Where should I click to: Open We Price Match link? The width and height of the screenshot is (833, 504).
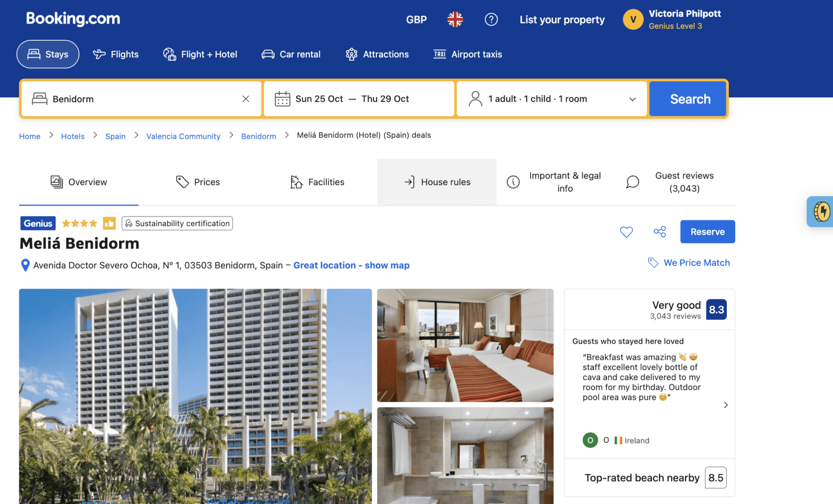[689, 263]
